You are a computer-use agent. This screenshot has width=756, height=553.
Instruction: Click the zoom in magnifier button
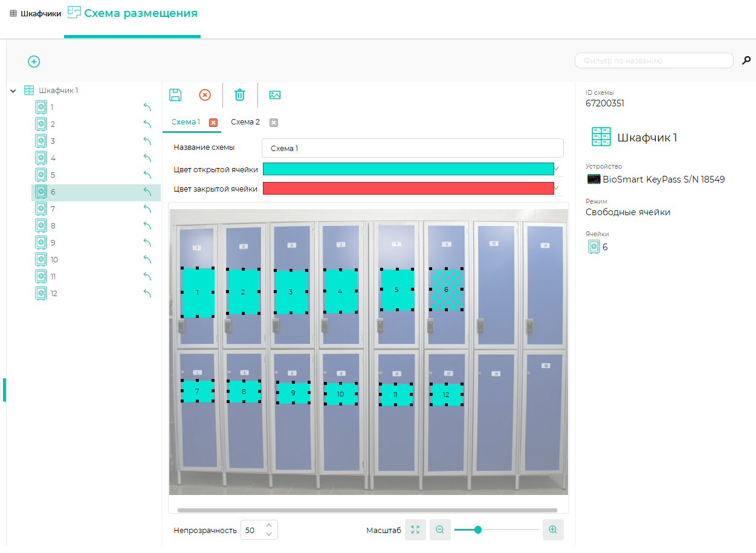tap(553, 529)
